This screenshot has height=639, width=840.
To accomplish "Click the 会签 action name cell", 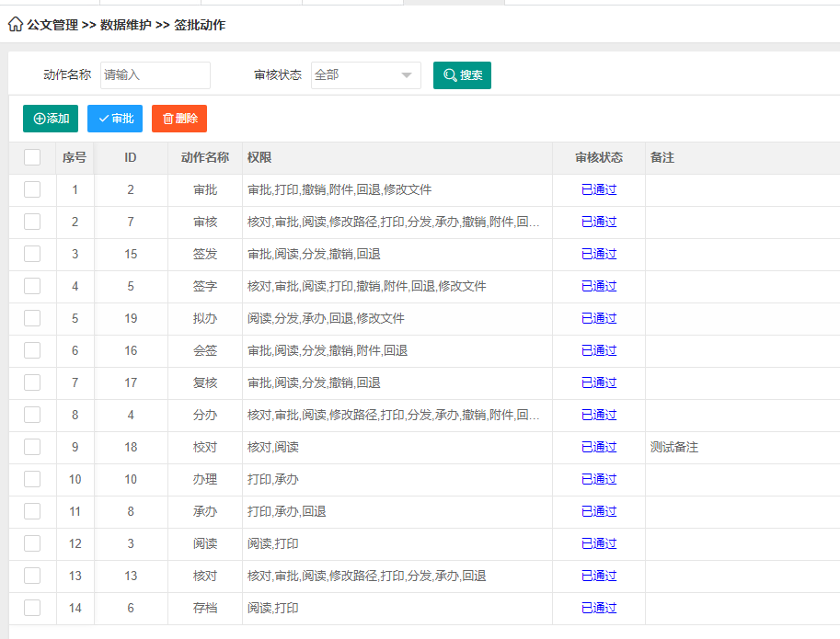I will pyautogui.click(x=205, y=350).
